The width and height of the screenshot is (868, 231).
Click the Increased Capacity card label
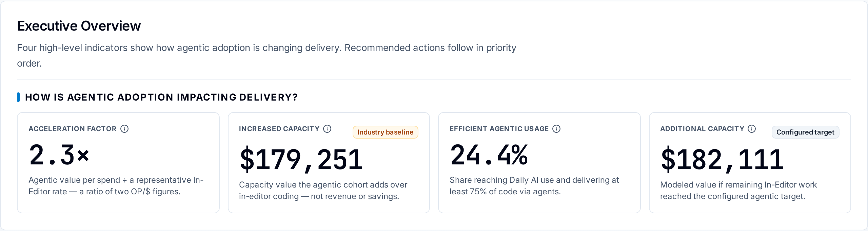tap(279, 129)
